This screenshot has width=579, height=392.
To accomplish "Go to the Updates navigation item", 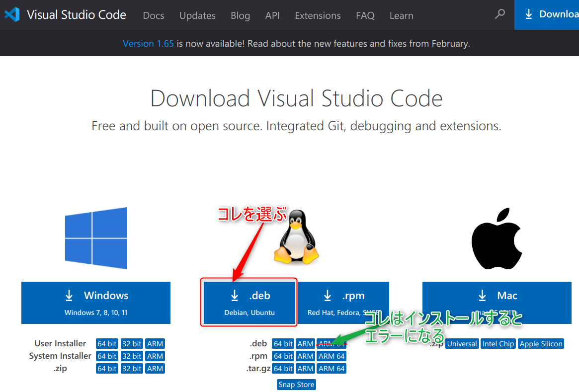I will tap(197, 15).
